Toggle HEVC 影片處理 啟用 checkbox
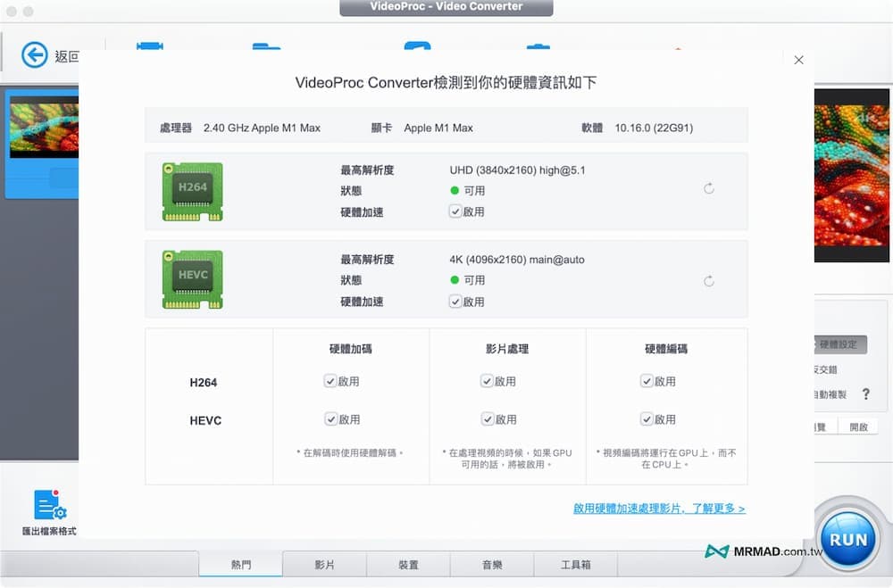This screenshot has height=588, width=893. (489, 419)
